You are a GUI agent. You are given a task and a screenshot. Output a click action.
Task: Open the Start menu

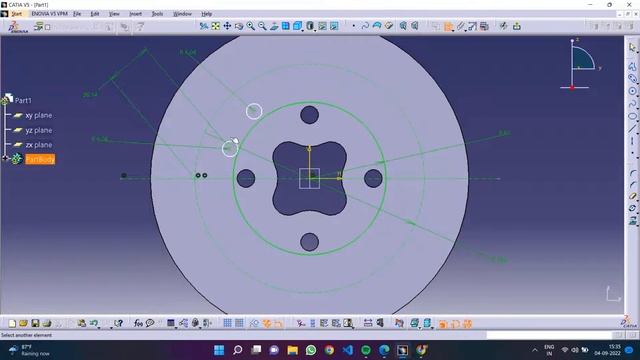click(16, 14)
